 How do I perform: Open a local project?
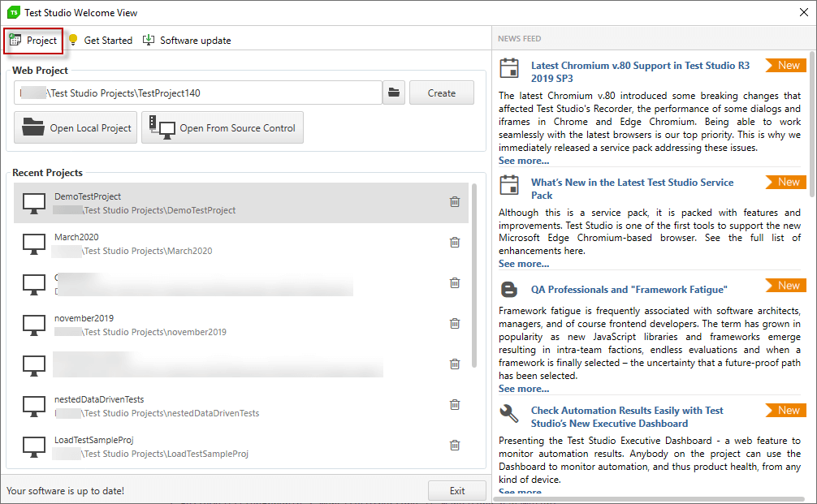[76, 127]
